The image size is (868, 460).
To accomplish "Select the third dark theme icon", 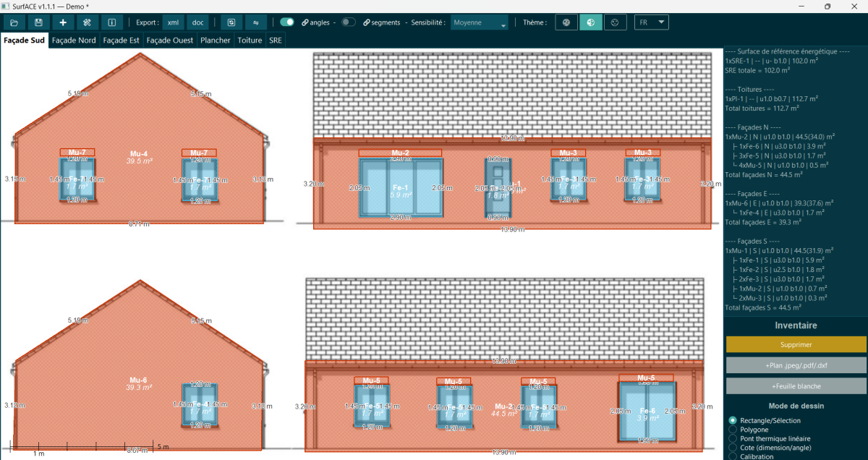I will pyautogui.click(x=616, y=22).
